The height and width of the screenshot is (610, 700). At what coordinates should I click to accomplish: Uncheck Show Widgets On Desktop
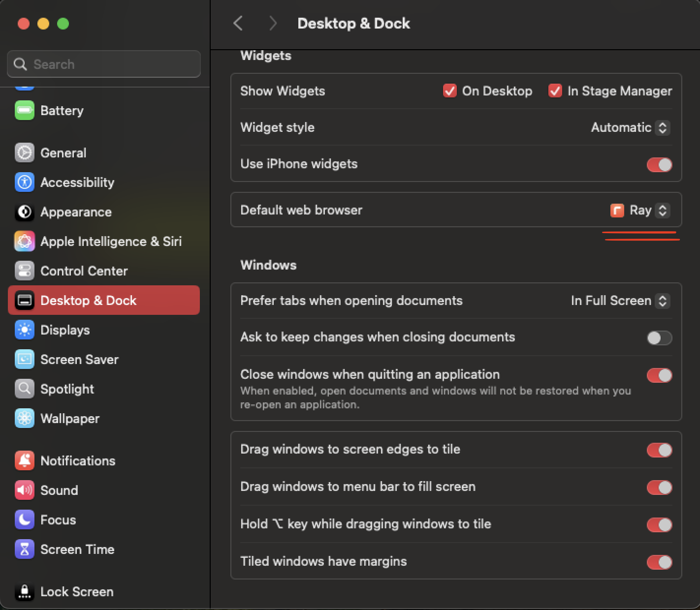(449, 91)
